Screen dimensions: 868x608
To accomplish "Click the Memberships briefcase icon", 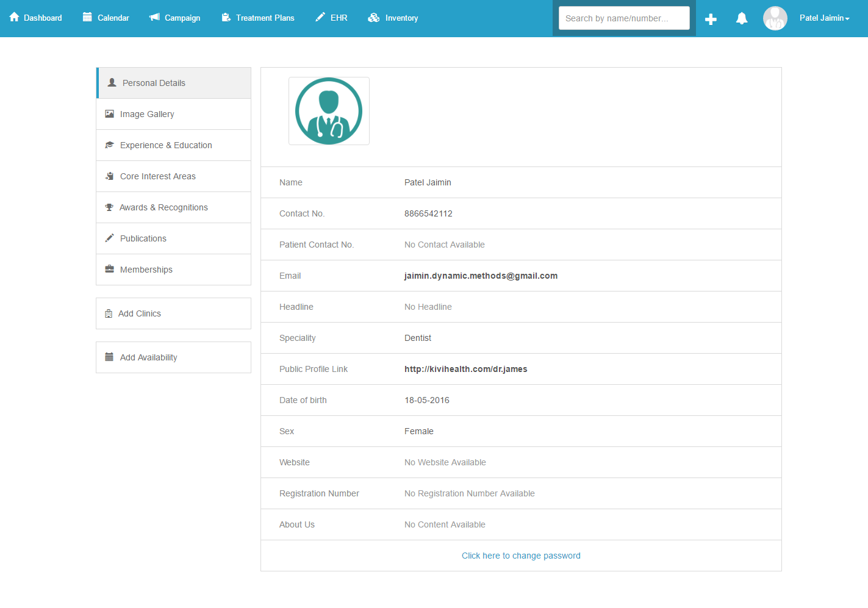I will 110,269.
